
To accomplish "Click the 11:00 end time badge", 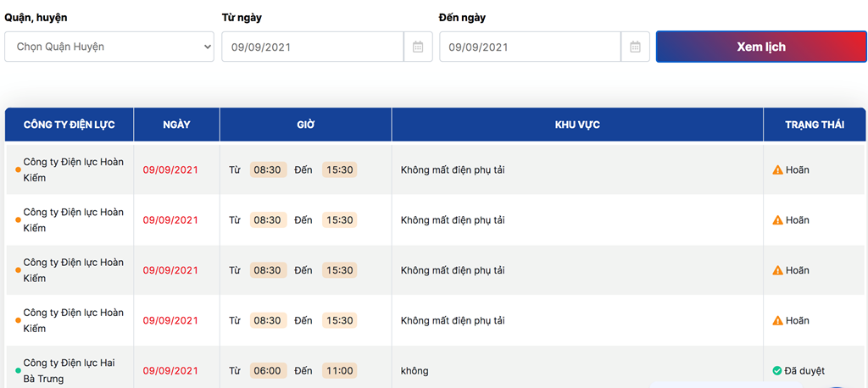I will click(339, 371).
